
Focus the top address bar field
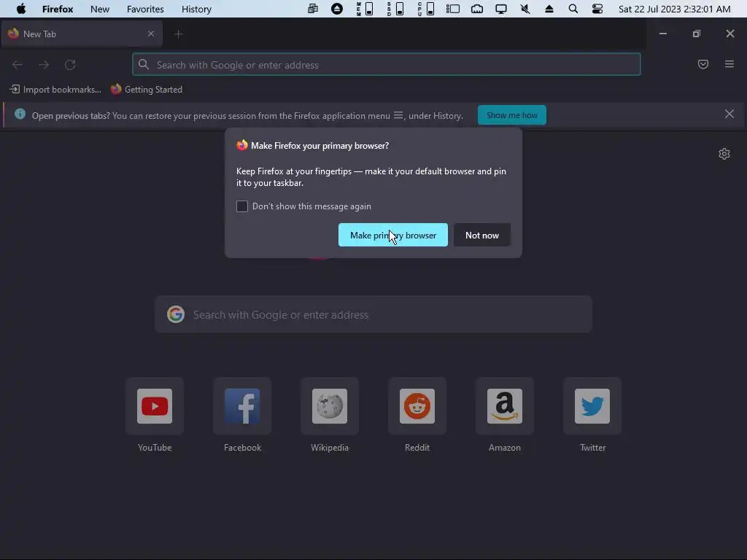coord(387,64)
